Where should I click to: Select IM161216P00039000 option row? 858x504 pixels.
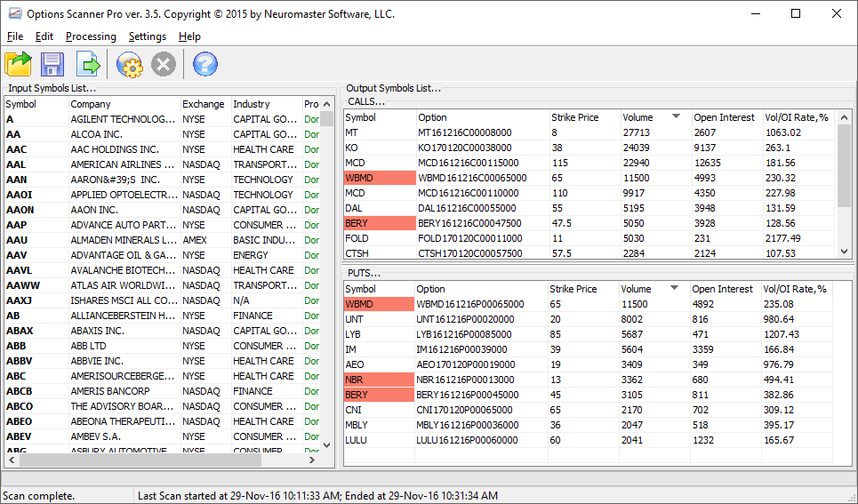(461, 349)
